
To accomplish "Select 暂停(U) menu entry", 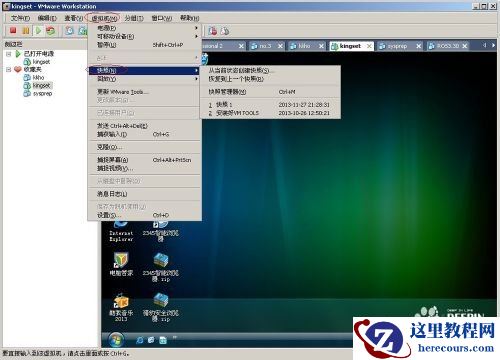I will point(145,45).
